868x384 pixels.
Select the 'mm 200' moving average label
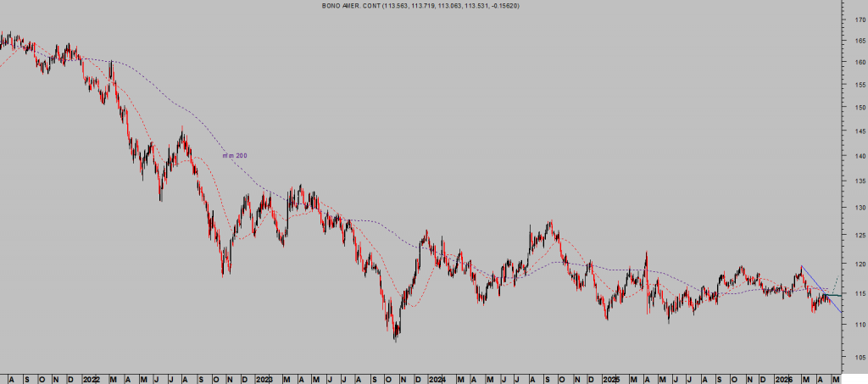point(235,155)
